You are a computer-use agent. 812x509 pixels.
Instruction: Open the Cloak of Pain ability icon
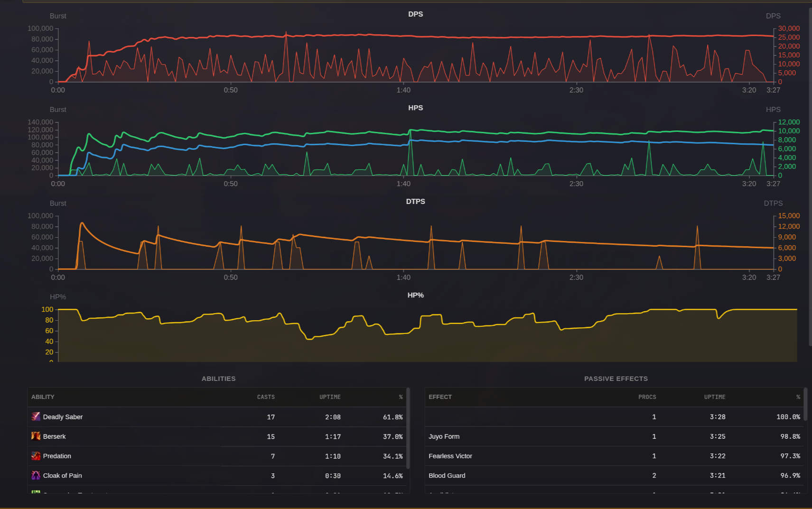click(35, 475)
